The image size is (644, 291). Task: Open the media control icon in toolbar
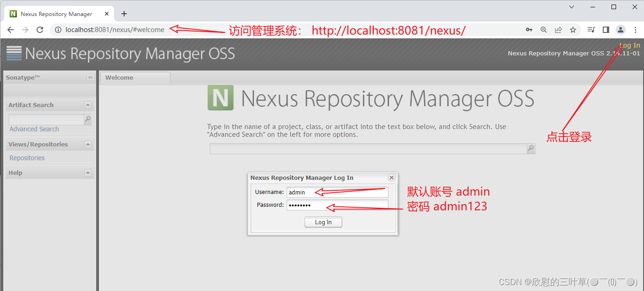click(591, 30)
